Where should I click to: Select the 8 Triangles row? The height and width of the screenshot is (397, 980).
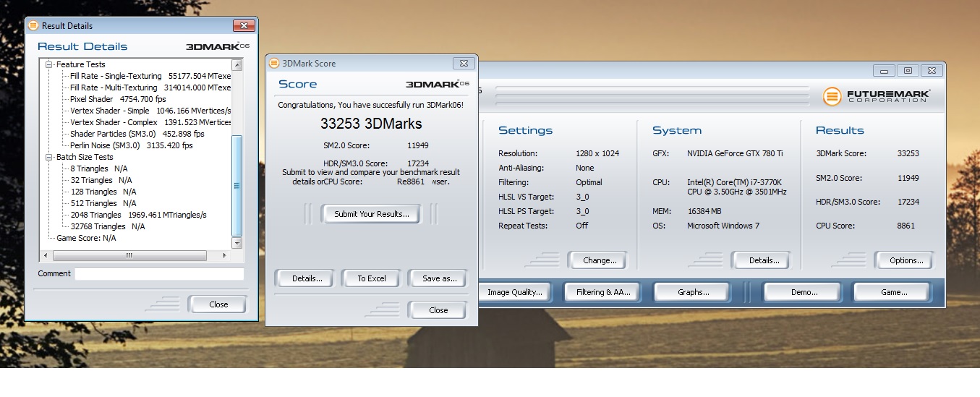click(x=101, y=168)
